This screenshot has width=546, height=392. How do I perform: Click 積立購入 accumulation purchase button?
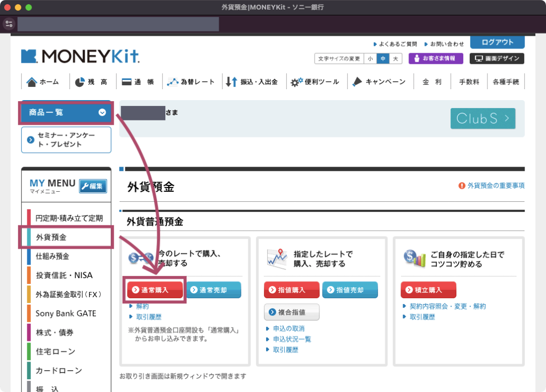pos(428,290)
